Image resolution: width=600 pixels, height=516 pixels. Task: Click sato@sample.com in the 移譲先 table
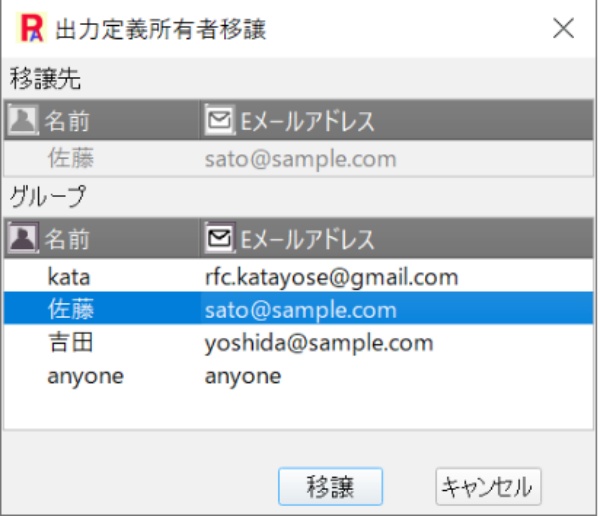coord(300,159)
